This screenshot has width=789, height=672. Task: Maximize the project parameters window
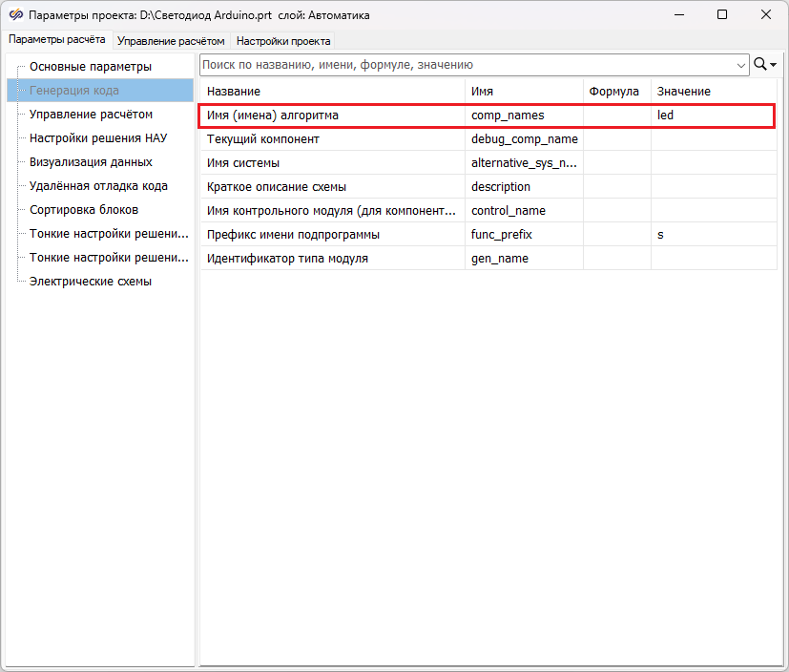pyautogui.click(x=722, y=15)
